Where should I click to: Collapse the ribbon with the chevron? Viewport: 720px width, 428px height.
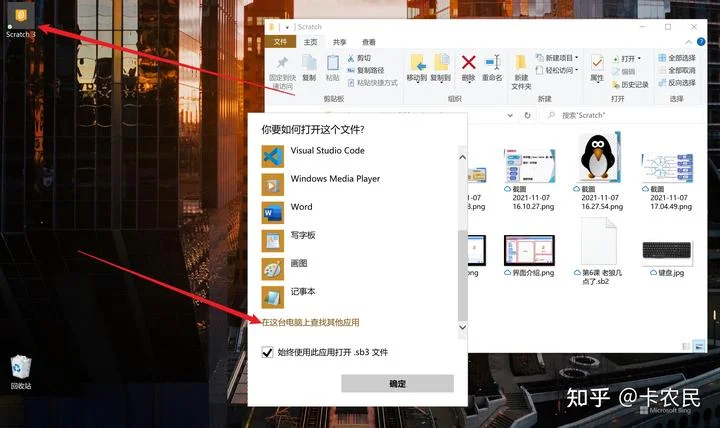[688, 42]
